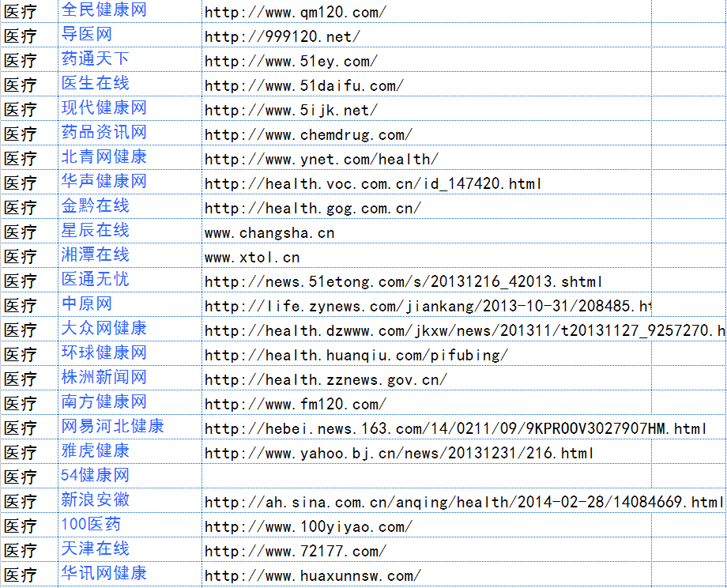The image size is (727, 588).
Task: Select the 医疗 cell in the 金黔在线 row
Action: (29, 207)
